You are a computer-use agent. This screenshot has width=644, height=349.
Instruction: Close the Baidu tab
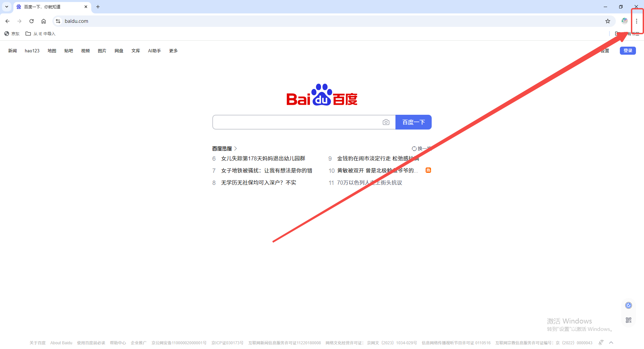[x=86, y=7]
